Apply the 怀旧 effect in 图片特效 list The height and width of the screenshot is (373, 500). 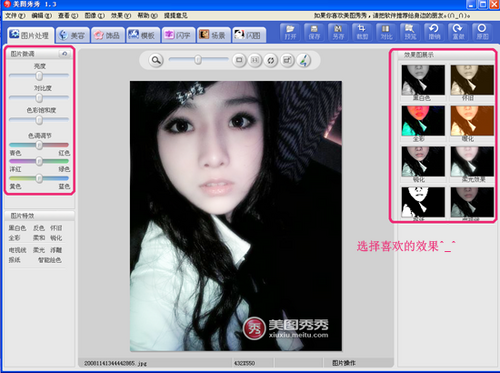[56, 228]
